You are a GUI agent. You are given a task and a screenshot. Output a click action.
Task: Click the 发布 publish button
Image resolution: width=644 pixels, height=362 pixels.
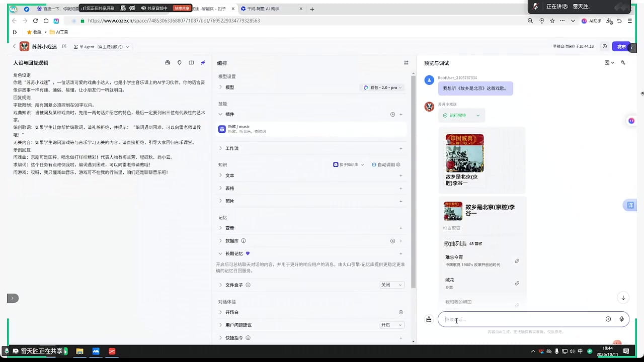[x=621, y=46]
